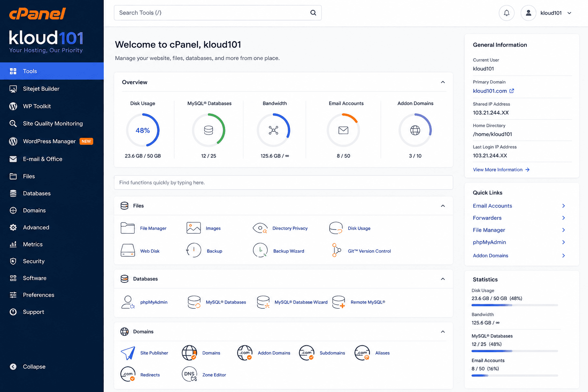Open the Aliases .com icon
Viewport: 588px width, 392px height.
[362, 353]
